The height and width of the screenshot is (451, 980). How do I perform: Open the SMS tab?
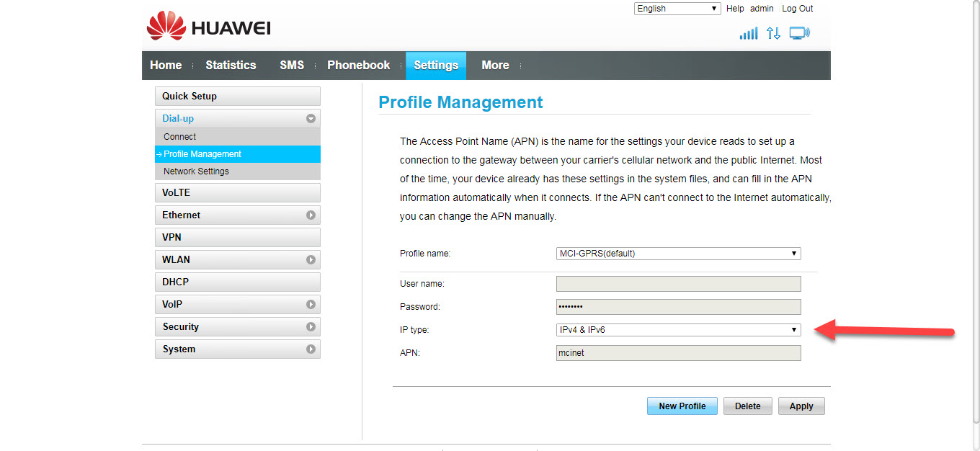292,66
